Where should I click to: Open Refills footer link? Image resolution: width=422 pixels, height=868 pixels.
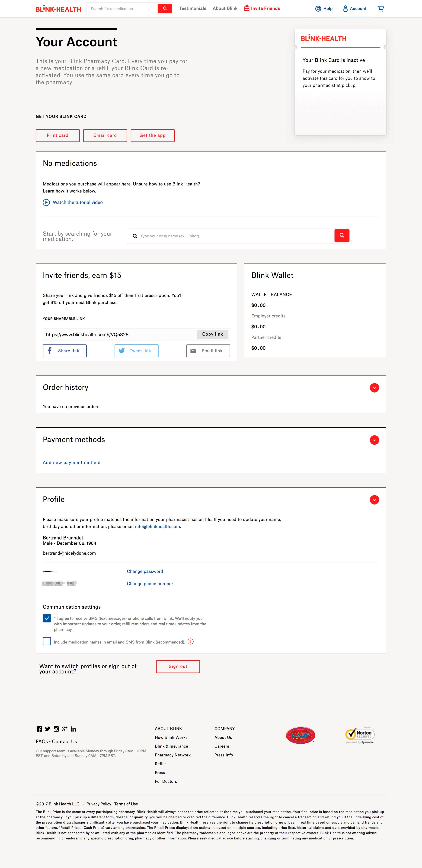tap(161, 763)
